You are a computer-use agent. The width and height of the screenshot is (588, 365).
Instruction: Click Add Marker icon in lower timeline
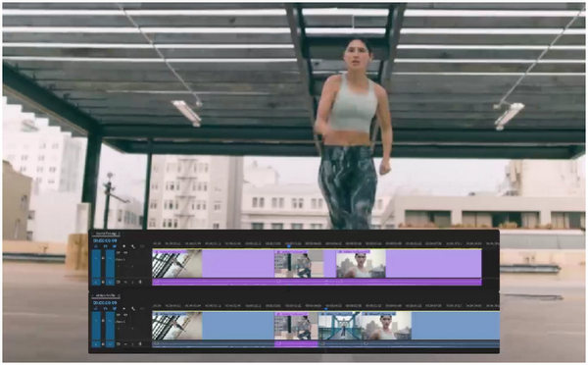(124, 309)
